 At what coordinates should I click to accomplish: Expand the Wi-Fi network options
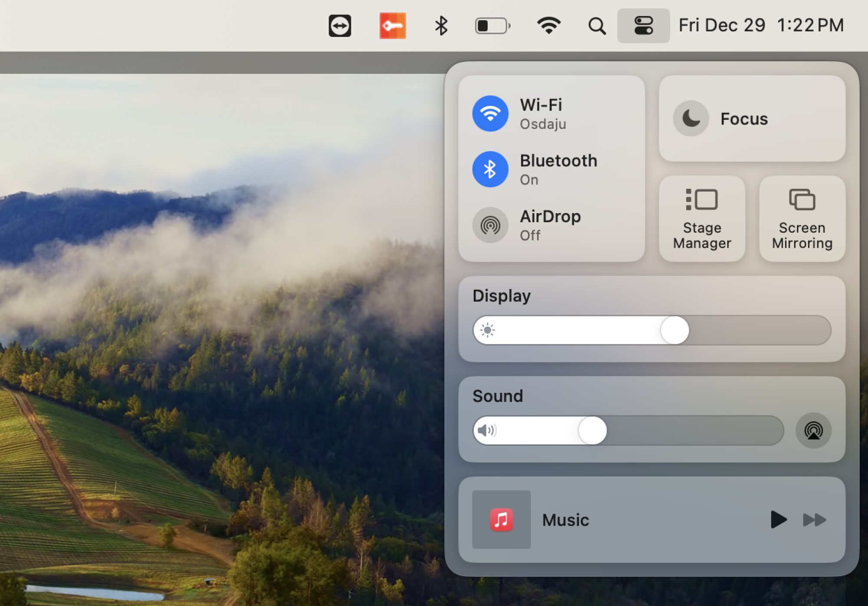(x=630, y=113)
